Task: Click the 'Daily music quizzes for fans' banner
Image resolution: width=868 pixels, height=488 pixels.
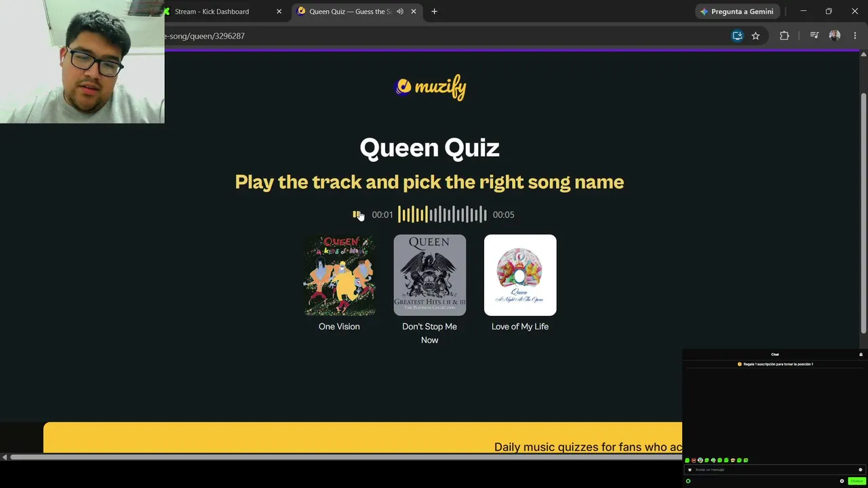Action: [x=363, y=437]
